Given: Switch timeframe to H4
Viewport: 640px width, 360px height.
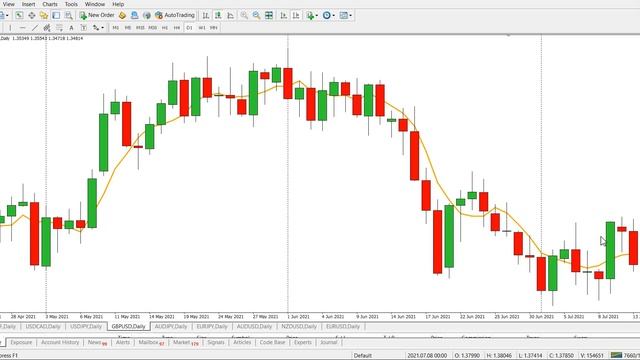Looking at the screenshot, I should [x=177, y=28].
